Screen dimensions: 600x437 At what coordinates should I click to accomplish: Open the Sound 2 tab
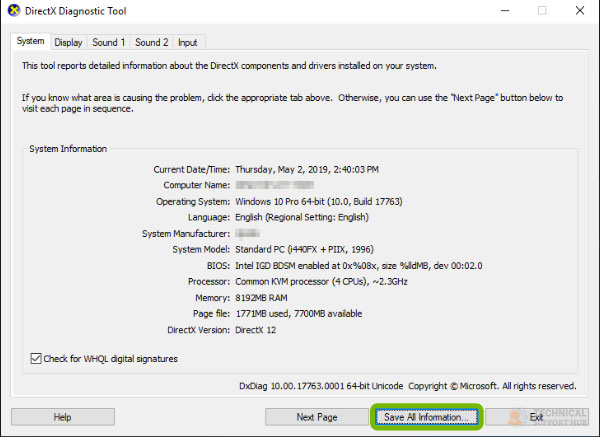pos(152,42)
